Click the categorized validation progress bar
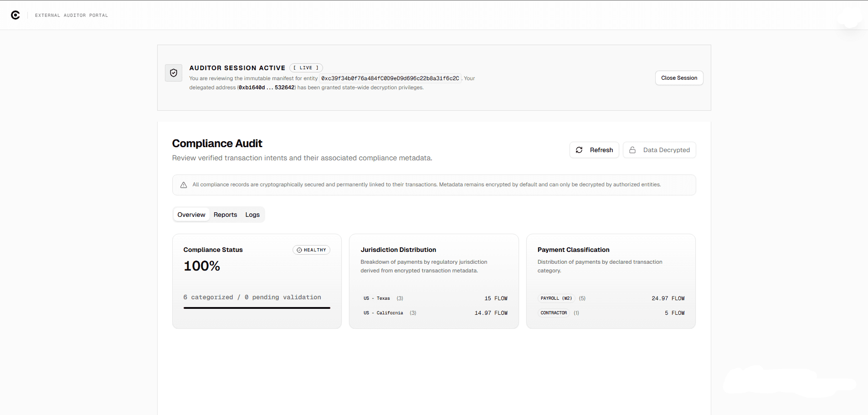 coord(257,308)
